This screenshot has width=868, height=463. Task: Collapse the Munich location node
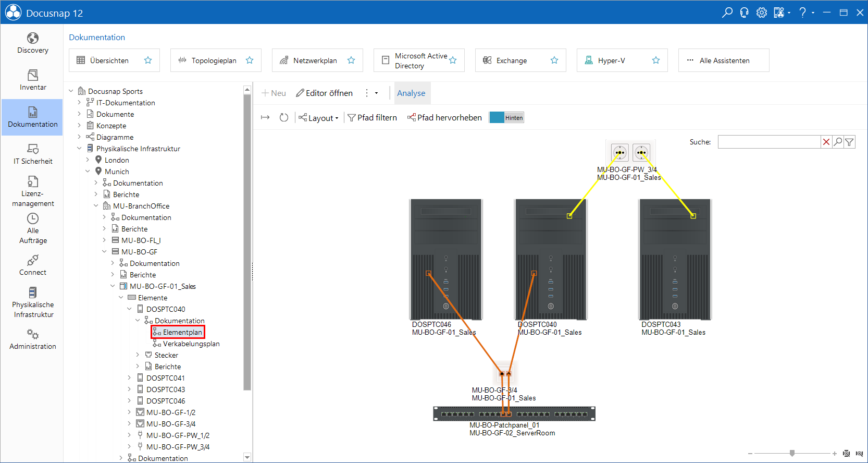tap(88, 172)
